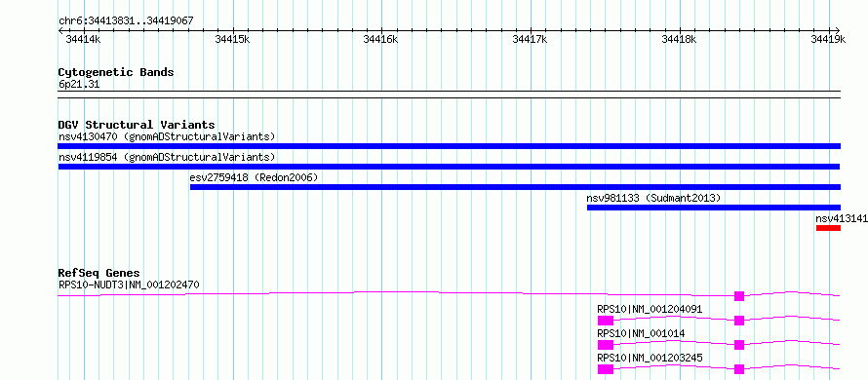Click the RPS10|NM_001203245 transcript label
The height and width of the screenshot is (380, 868).
[650, 359]
